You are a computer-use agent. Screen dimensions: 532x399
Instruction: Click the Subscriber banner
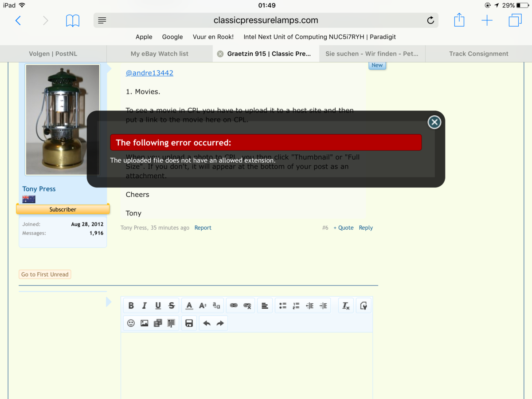coord(63,209)
